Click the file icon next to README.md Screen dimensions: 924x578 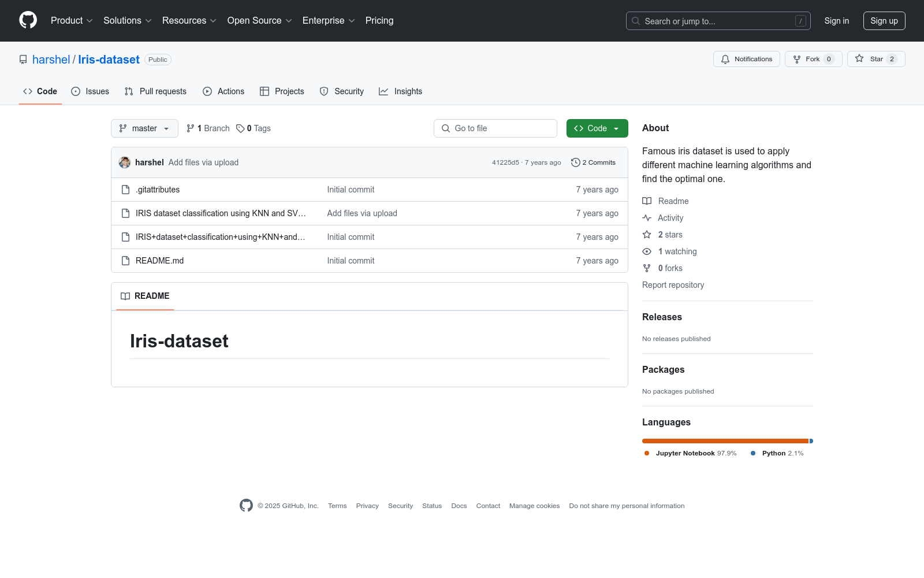(125, 261)
